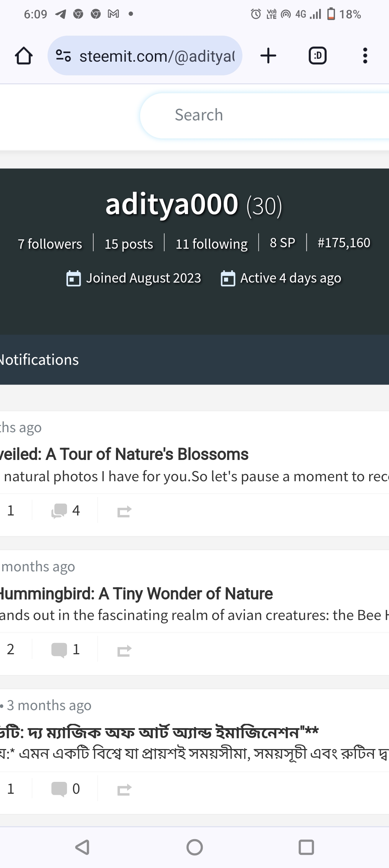This screenshot has width=389, height=868.
Task: Open the Chrome three-dot menu
Action: (x=365, y=56)
